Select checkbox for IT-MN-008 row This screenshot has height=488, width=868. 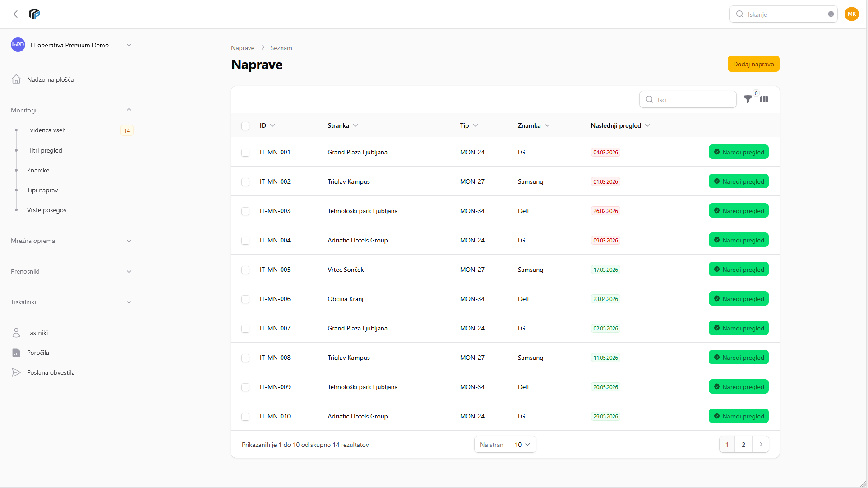pos(245,358)
